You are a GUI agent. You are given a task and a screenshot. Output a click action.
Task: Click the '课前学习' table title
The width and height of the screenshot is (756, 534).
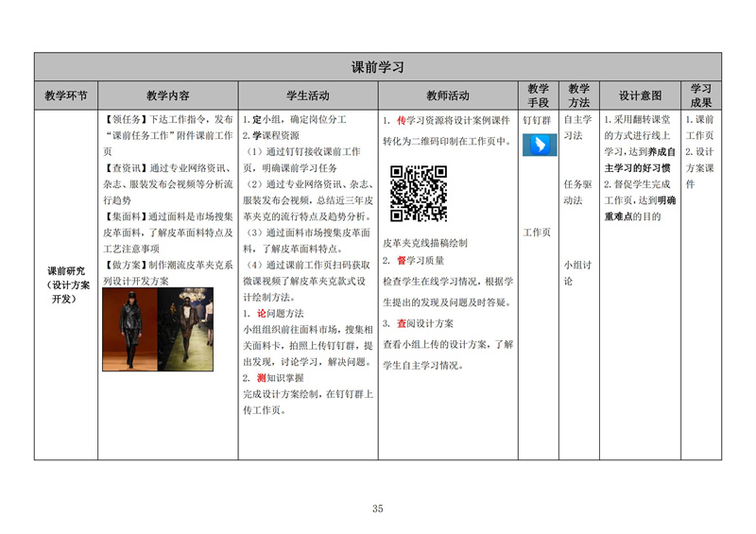tap(377, 67)
